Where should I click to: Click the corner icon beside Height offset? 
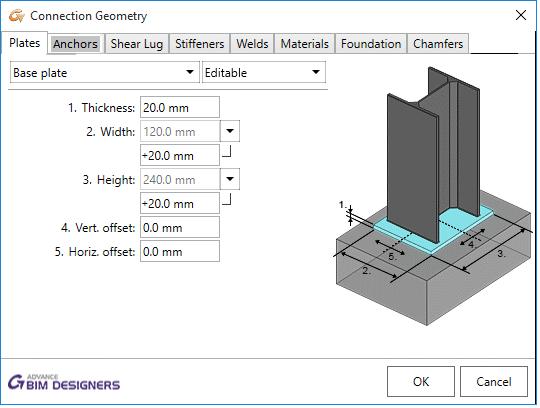coord(227,199)
